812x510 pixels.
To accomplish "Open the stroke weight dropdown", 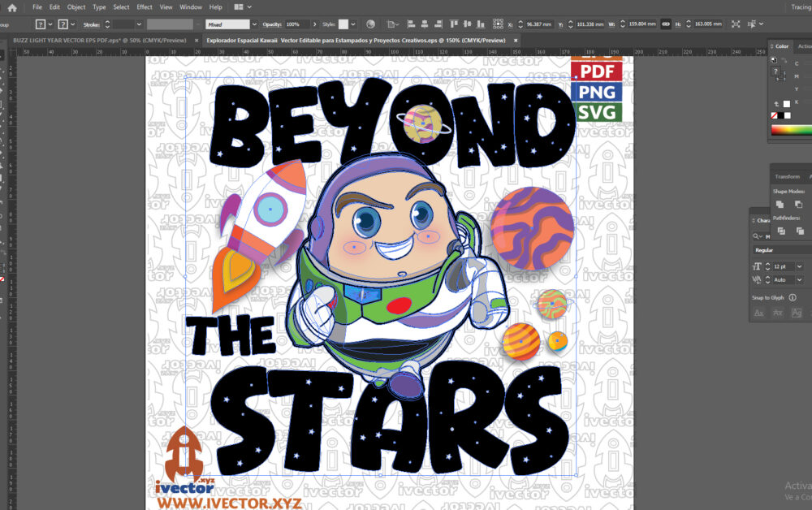I will coord(139,24).
